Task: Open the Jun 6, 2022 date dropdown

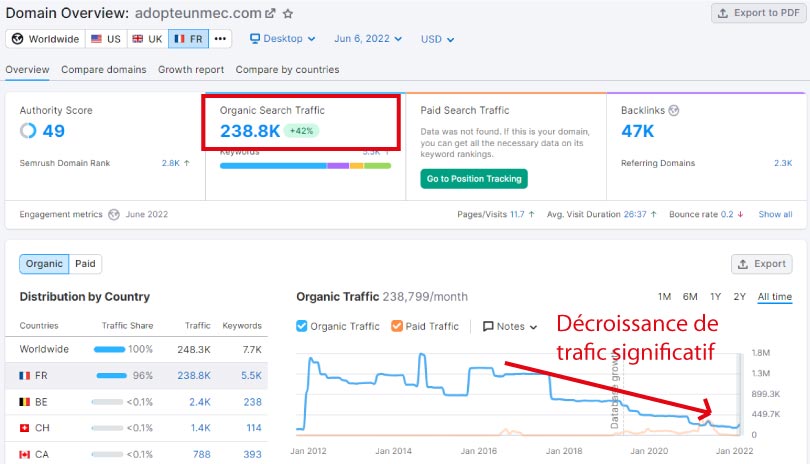Action: 368,39
